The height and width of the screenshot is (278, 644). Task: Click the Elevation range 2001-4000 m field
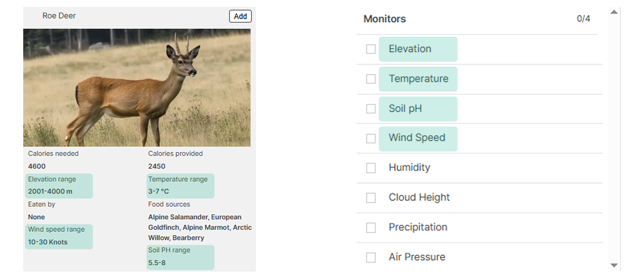59,186
